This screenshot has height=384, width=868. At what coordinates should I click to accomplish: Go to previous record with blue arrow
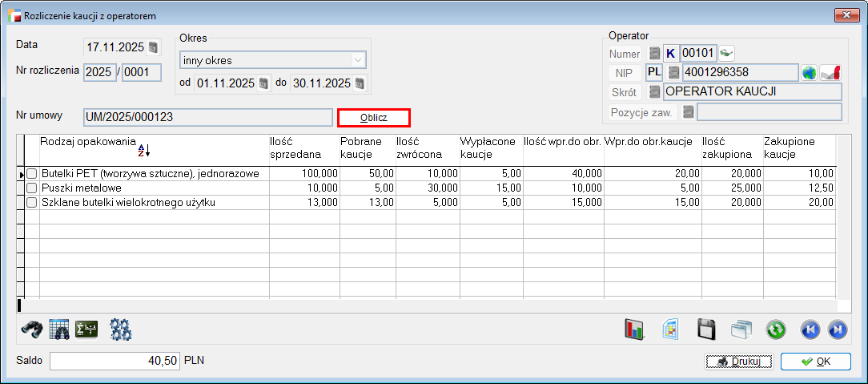pos(810,329)
